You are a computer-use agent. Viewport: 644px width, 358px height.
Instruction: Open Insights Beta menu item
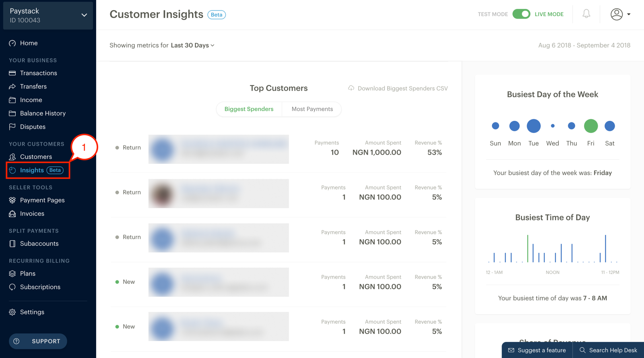coord(38,170)
